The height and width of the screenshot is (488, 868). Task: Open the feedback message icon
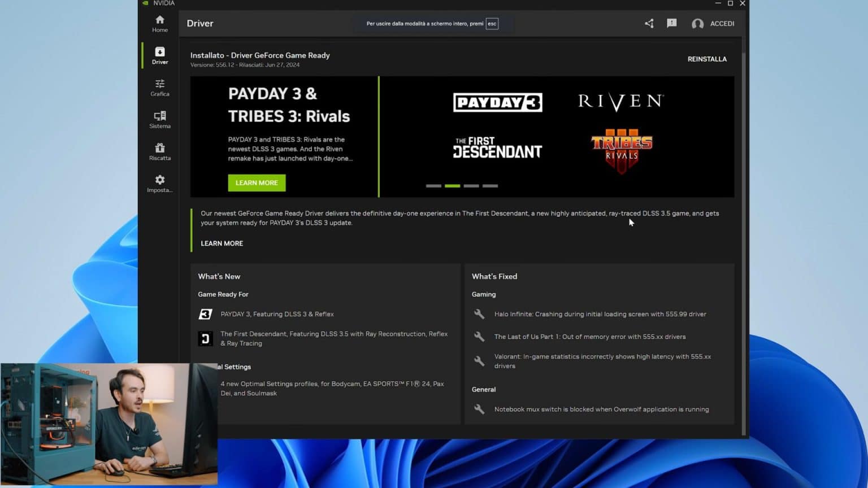671,23
